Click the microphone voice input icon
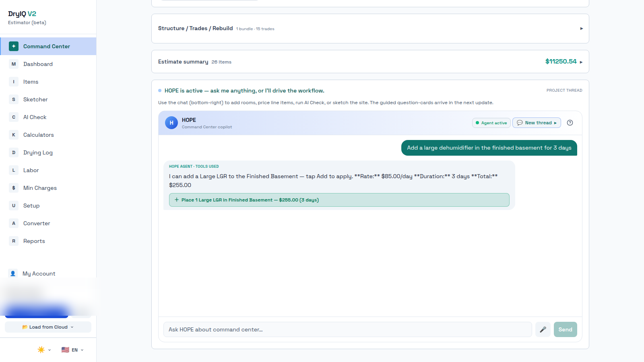644x362 pixels. pos(543,329)
